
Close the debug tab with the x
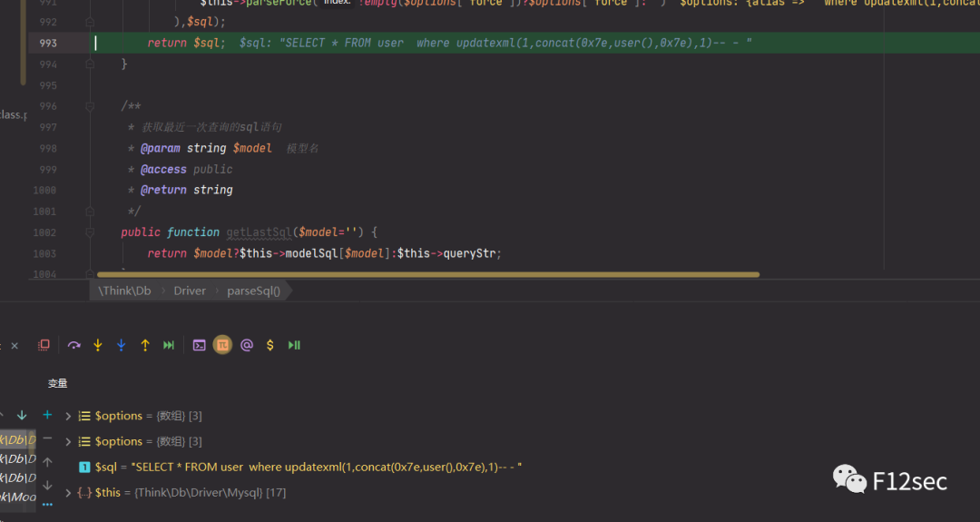click(15, 346)
